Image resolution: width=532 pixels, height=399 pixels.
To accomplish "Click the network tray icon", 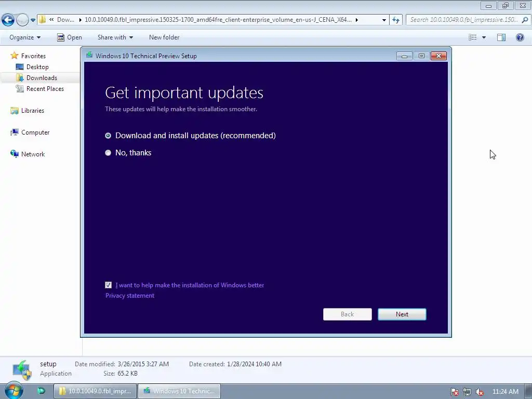I will tap(467, 392).
